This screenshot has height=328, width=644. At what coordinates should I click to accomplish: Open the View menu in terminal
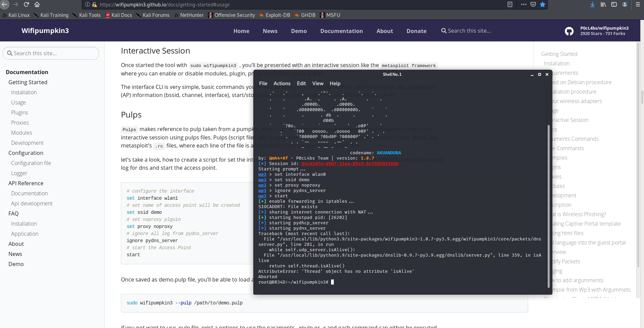pos(318,84)
